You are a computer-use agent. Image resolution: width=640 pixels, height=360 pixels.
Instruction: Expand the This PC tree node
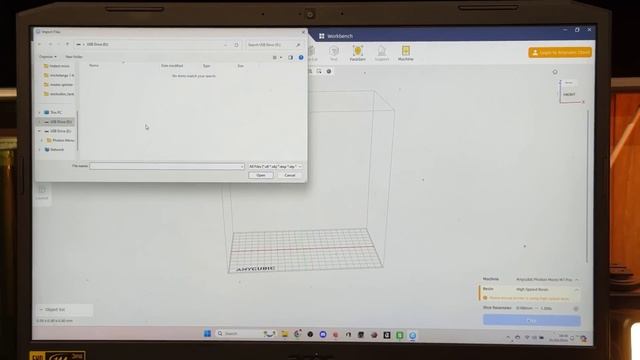click(40, 112)
